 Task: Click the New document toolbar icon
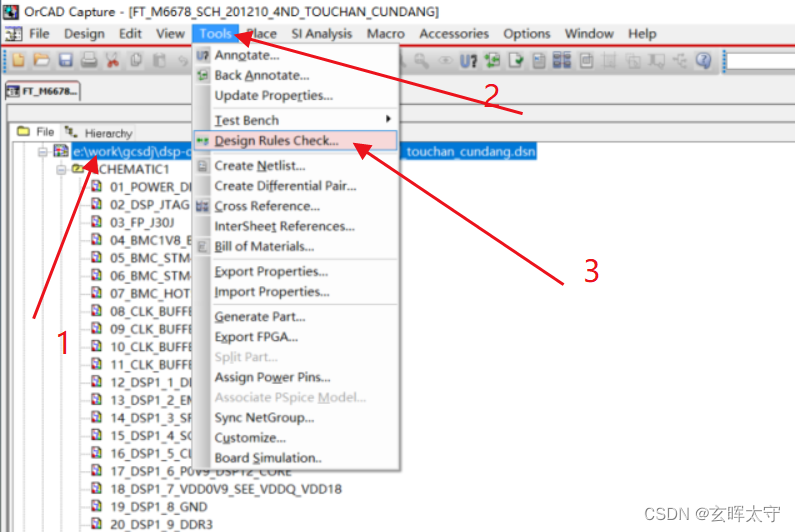(x=17, y=61)
